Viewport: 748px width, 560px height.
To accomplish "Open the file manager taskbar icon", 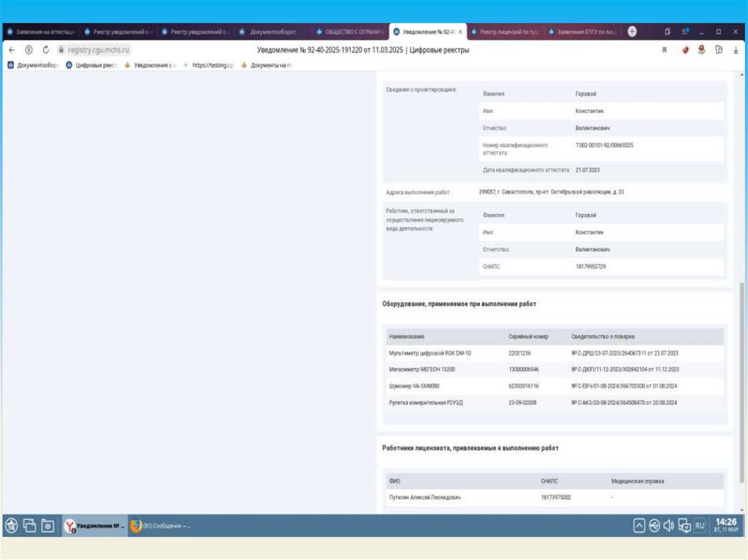I will point(47,526).
